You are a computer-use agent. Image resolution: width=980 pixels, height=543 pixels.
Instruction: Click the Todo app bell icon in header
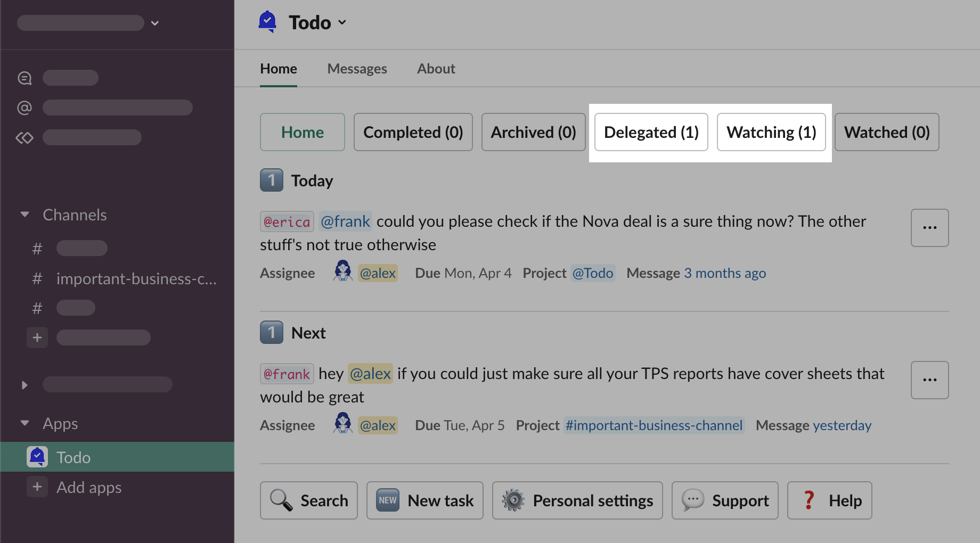267,22
